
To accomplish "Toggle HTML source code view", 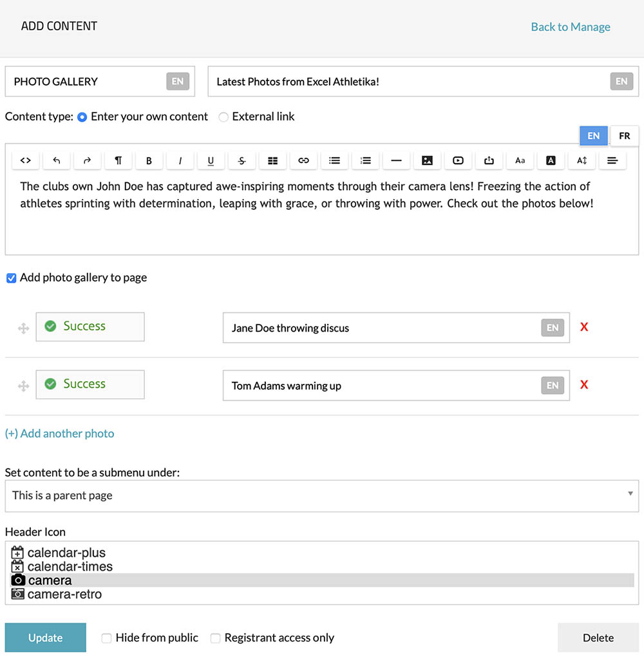I will tap(26, 160).
